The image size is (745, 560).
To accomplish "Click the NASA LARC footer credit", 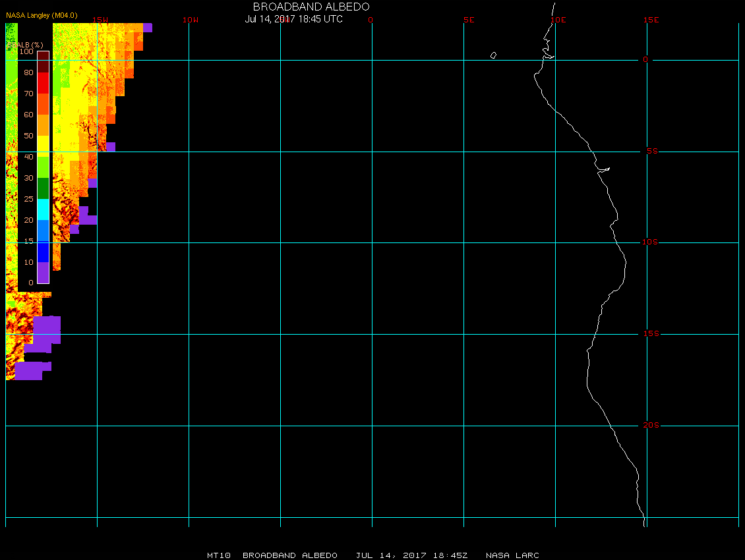I will pos(512,555).
